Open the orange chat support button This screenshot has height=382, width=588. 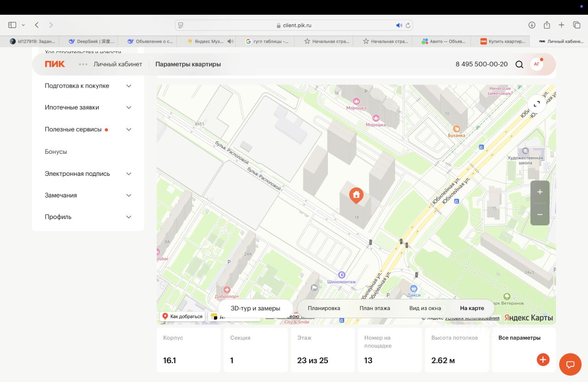[x=570, y=365]
